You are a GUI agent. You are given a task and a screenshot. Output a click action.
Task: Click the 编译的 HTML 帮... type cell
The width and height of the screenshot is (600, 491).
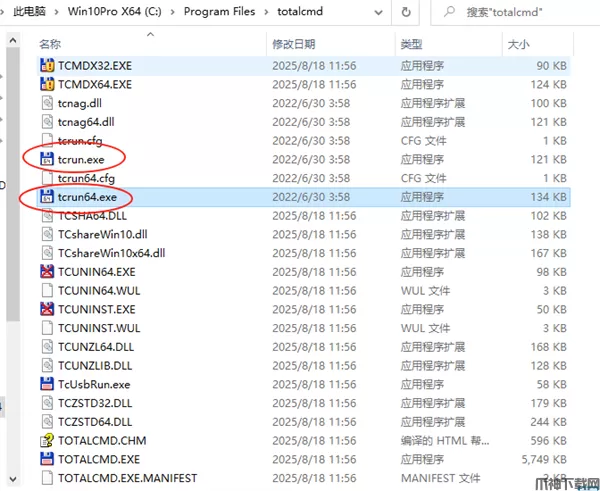tap(445, 441)
